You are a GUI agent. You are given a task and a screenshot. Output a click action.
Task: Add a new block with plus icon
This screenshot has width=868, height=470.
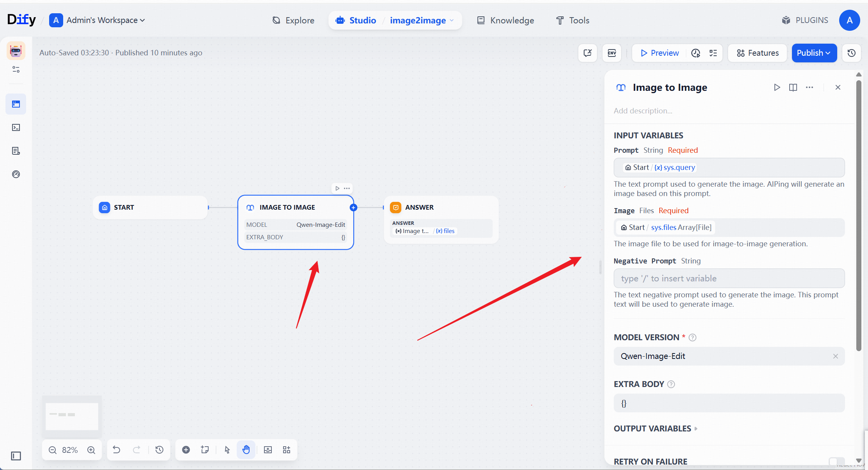coord(186,450)
